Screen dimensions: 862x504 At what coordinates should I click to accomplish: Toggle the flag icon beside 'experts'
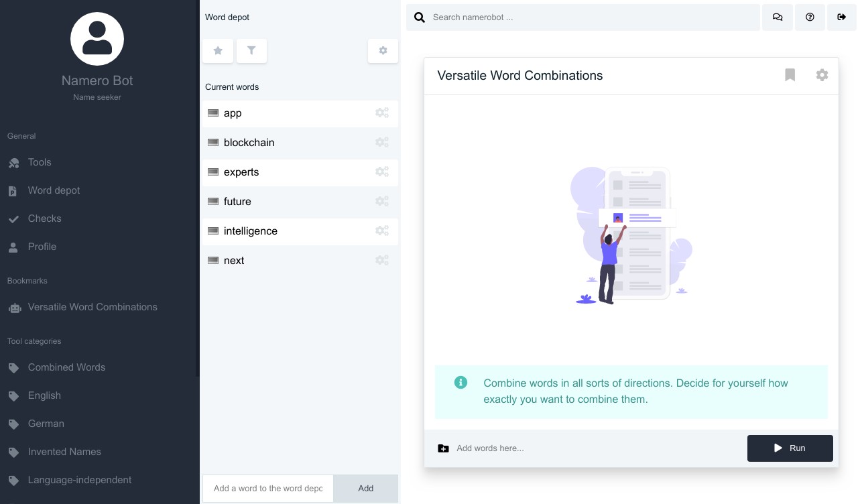(x=213, y=172)
